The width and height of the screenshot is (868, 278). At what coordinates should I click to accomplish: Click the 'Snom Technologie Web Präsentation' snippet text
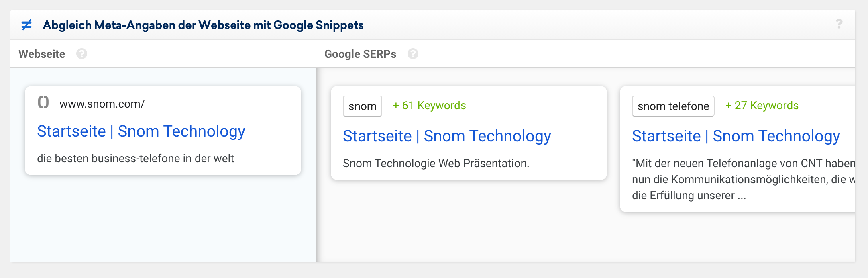(x=436, y=164)
